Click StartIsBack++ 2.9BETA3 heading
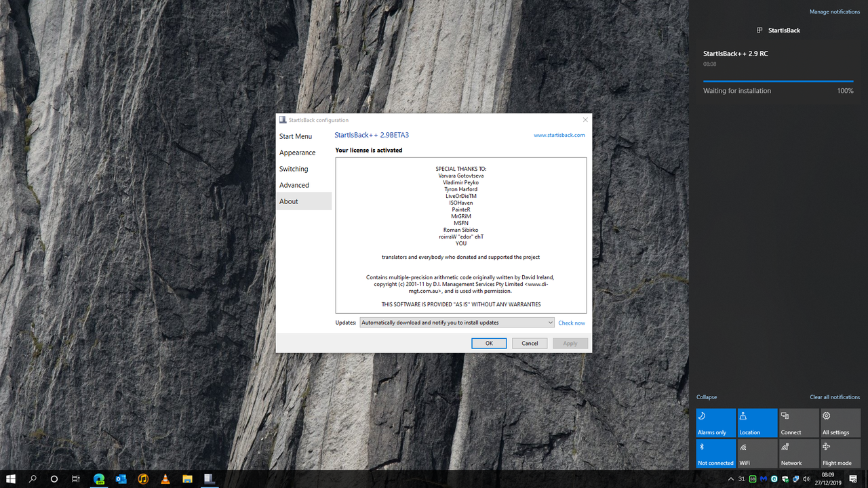Image resolution: width=868 pixels, height=488 pixels. tap(372, 135)
